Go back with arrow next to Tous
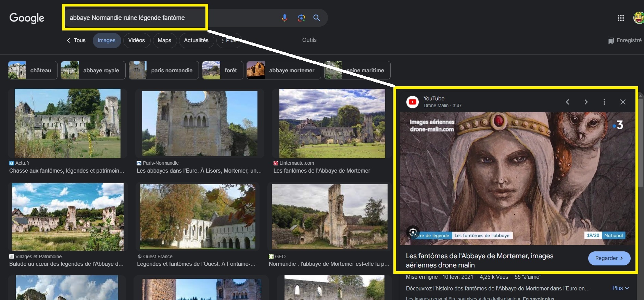644x300 pixels. pyautogui.click(x=68, y=40)
